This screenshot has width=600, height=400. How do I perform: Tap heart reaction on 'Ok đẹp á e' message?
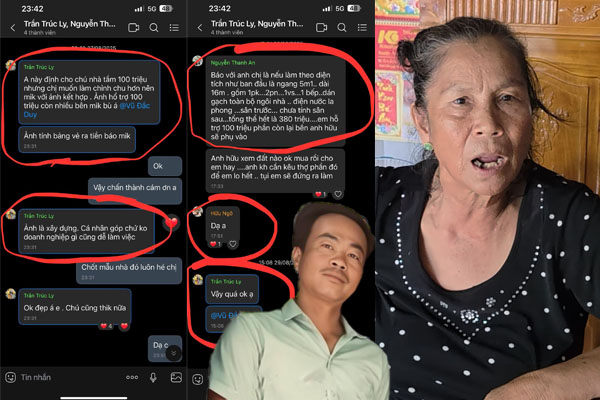pos(120,325)
